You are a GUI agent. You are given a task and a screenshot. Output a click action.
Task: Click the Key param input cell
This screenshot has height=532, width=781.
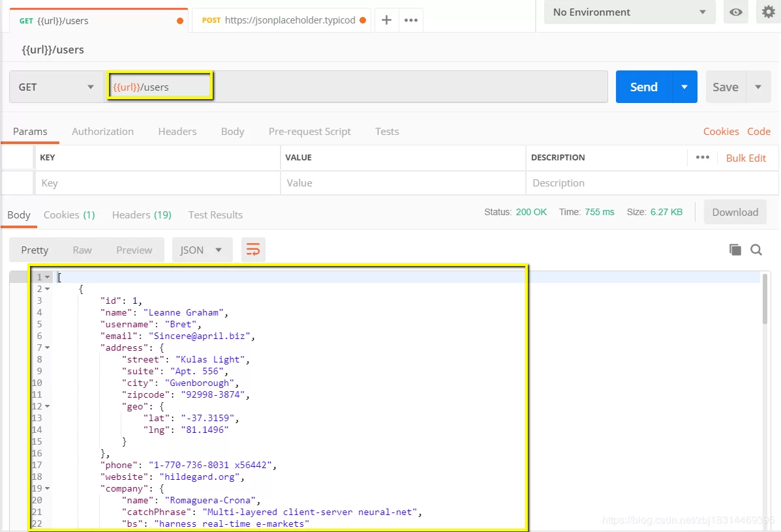[x=157, y=183]
